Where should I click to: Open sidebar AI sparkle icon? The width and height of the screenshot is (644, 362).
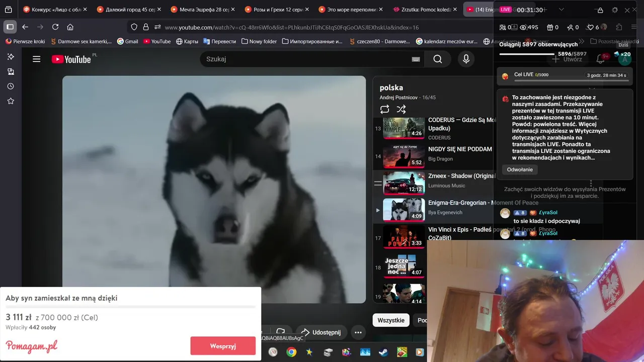tap(11, 57)
